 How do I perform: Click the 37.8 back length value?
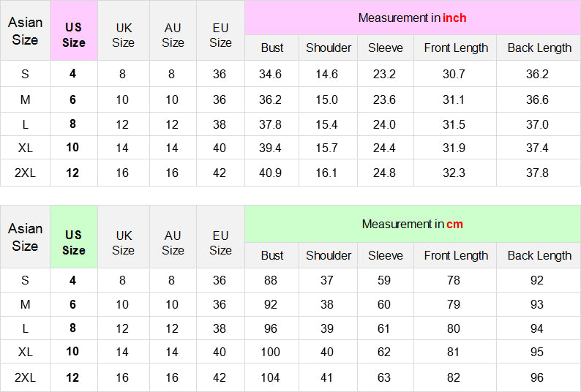click(x=537, y=173)
